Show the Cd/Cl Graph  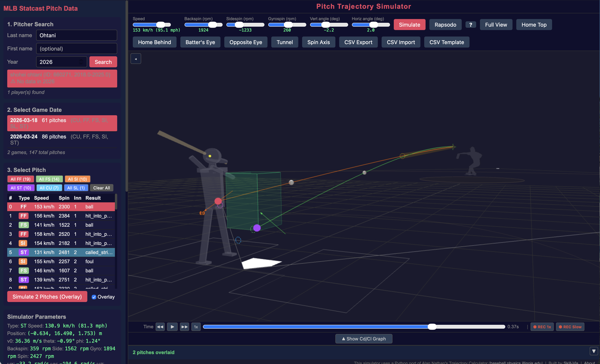coord(364,339)
